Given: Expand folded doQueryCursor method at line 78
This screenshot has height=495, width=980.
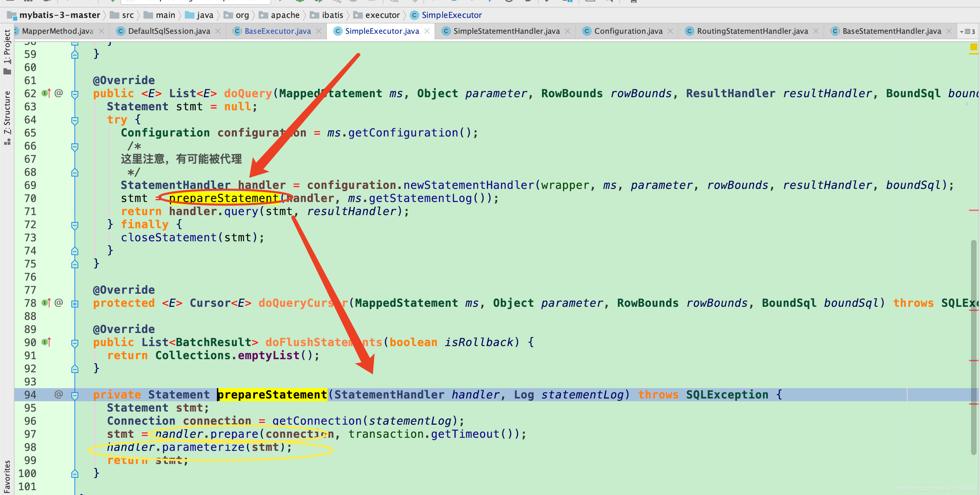Looking at the screenshot, I should click(75, 304).
